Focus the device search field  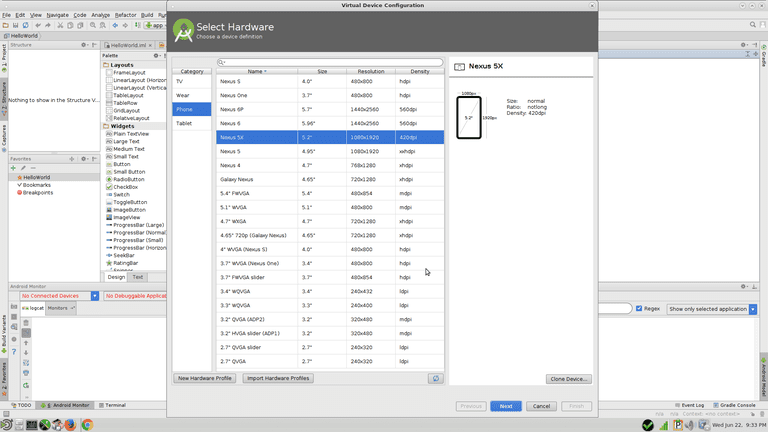[x=330, y=62]
